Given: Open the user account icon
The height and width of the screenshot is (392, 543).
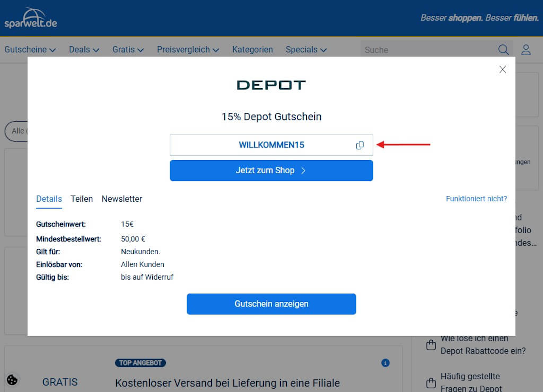Looking at the screenshot, I should [526, 50].
